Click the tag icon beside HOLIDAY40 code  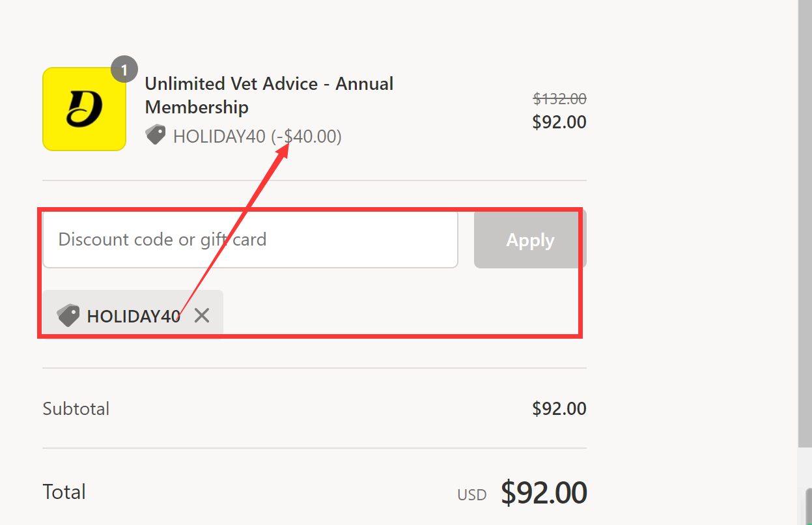[156, 134]
